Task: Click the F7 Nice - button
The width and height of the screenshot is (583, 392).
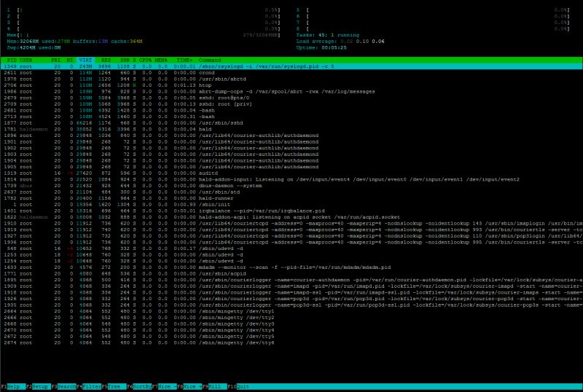Action: (x=165, y=386)
